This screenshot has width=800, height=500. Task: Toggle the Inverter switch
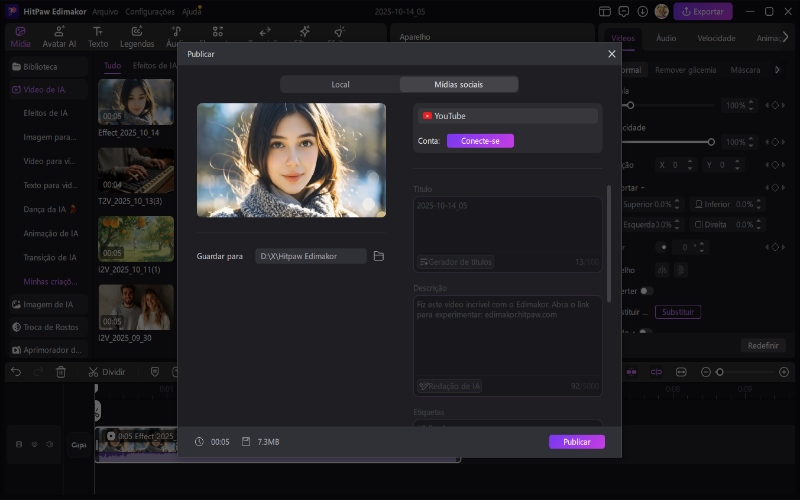pyautogui.click(x=646, y=291)
